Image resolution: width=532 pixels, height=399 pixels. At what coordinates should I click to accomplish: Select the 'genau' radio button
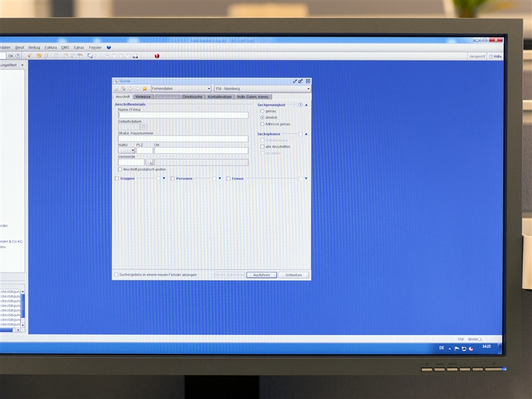pos(262,111)
